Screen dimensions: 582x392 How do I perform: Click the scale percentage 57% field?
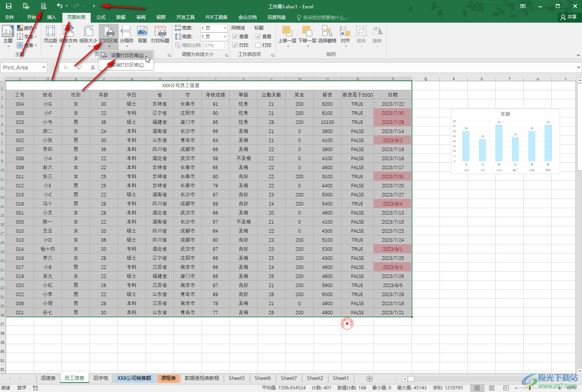[x=214, y=45]
